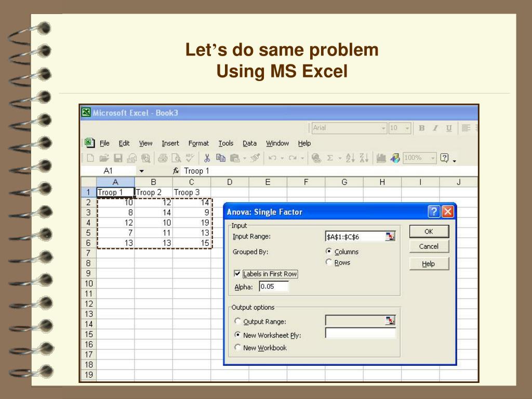Uncheck Labels in First Row checkbox

pos(237,273)
